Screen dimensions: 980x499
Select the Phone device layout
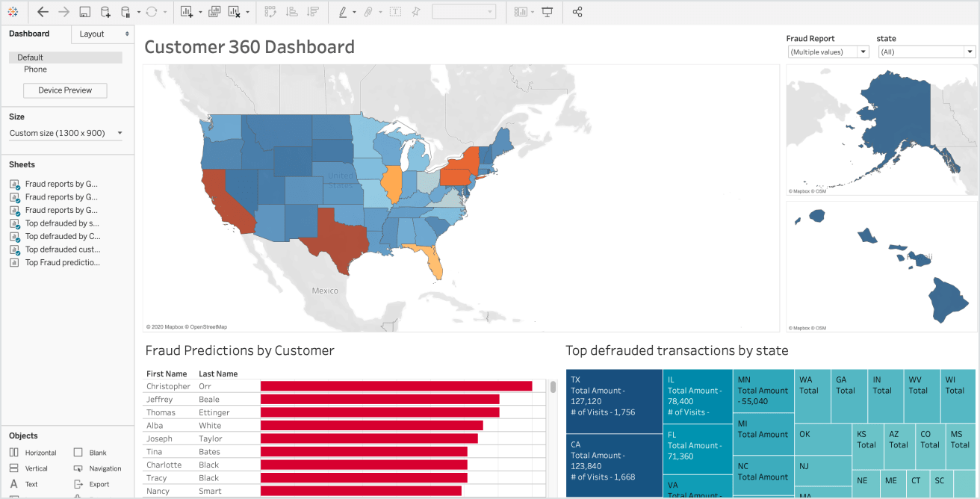click(35, 69)
